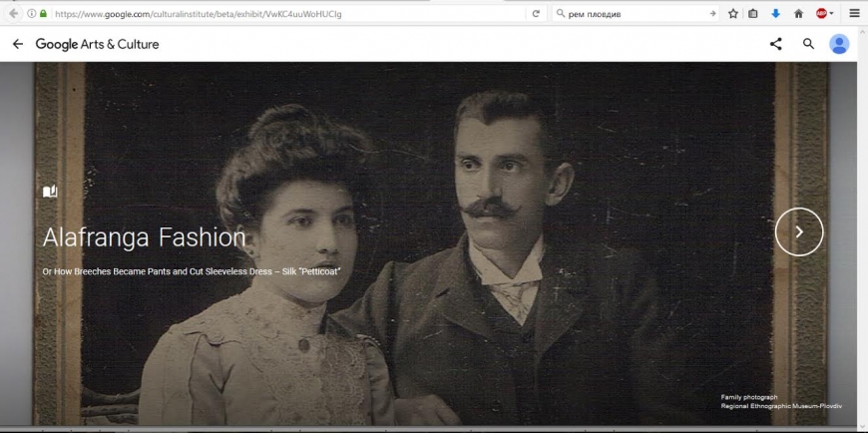The width and height of the screenshot is (868, 433).
Task: Open the Firefox hamburger menu
Action: (854, 13)
